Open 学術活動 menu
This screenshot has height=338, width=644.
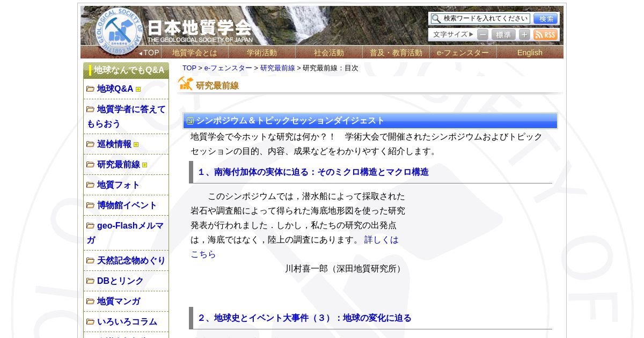click(x=262, y=53)
